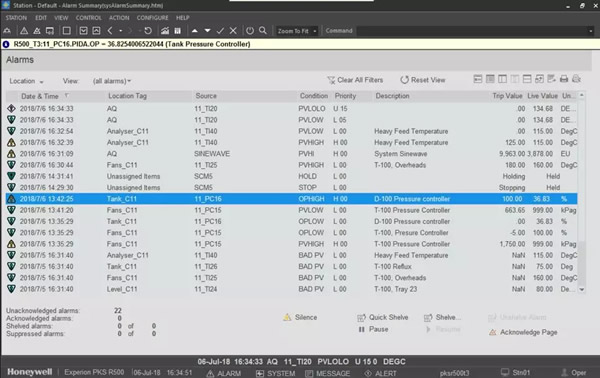600x378 pixels.
Task: Click the horizontal split rows layout icon
Action: (x=527, y=79)
